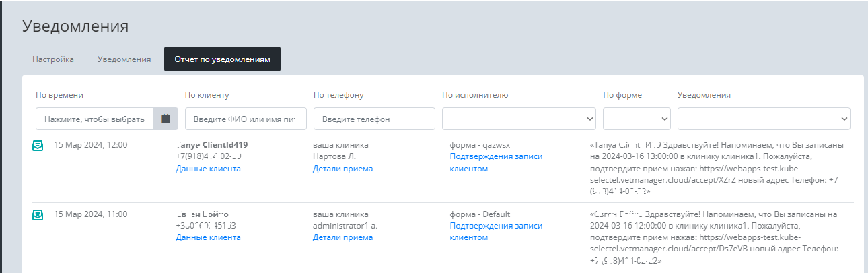
Task: Expand the По исполнителю dropdown
Action: tap(519, 119)
